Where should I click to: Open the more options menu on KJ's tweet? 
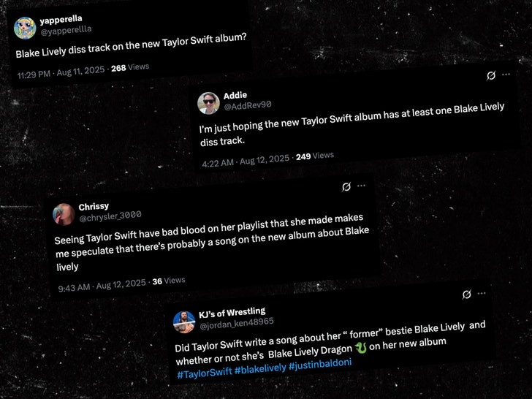click(x=482, y=294)
